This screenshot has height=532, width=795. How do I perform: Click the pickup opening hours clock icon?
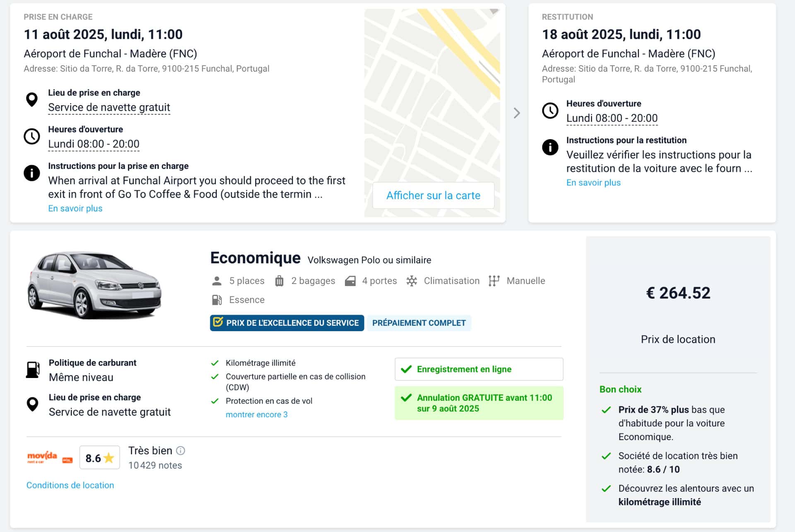coord(32,136)
